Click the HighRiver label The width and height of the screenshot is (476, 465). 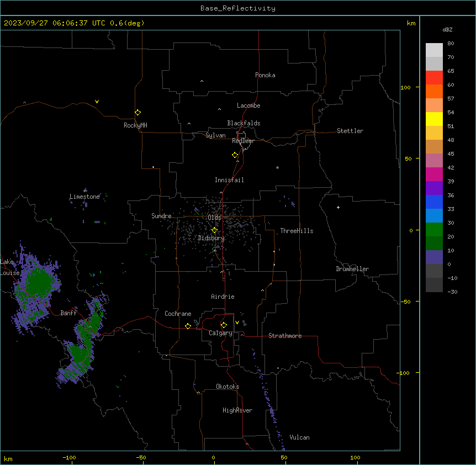click(x=237, y=410)
